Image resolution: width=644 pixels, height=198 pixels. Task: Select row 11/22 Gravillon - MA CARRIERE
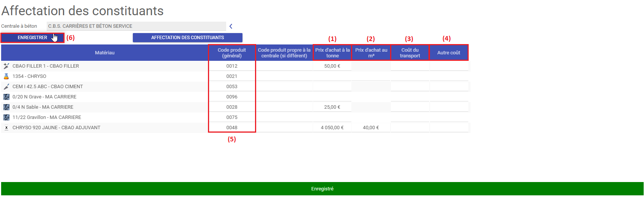click(235, 117)
